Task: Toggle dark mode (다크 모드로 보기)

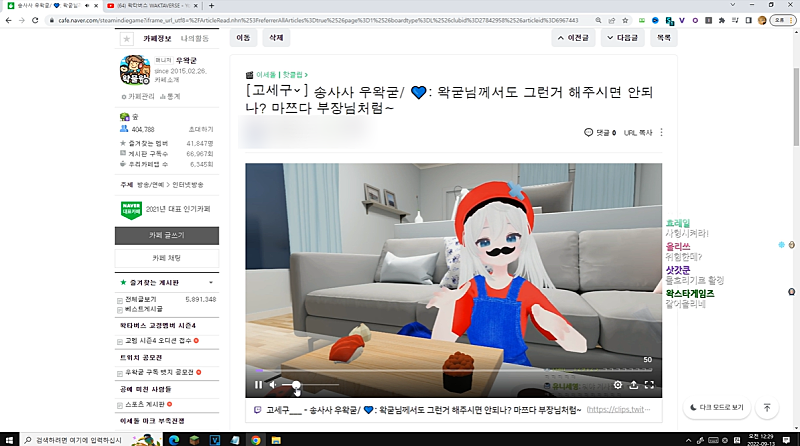Action: pyautogui.click(x=717, y=408)
